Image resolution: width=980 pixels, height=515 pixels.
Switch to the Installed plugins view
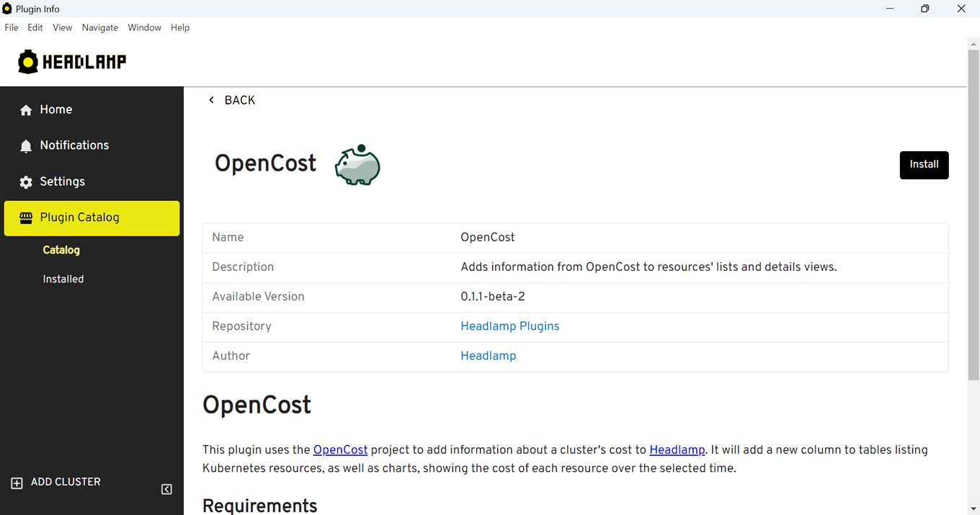63,279
